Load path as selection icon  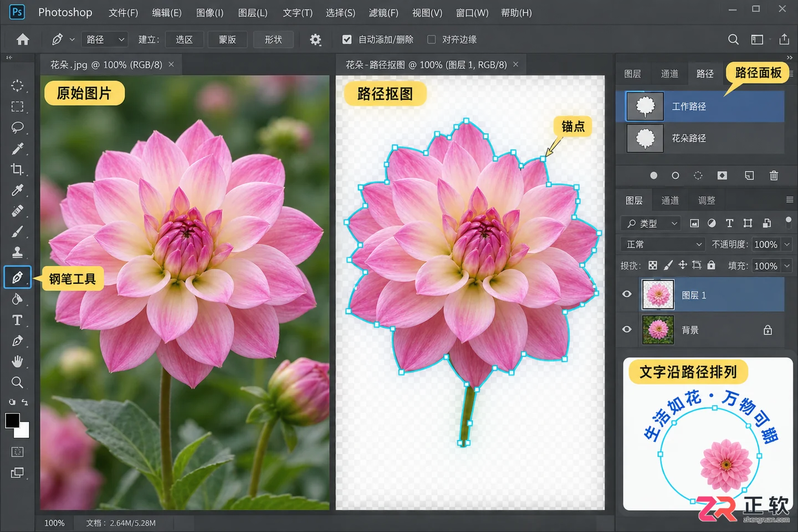tap(698, 176)
